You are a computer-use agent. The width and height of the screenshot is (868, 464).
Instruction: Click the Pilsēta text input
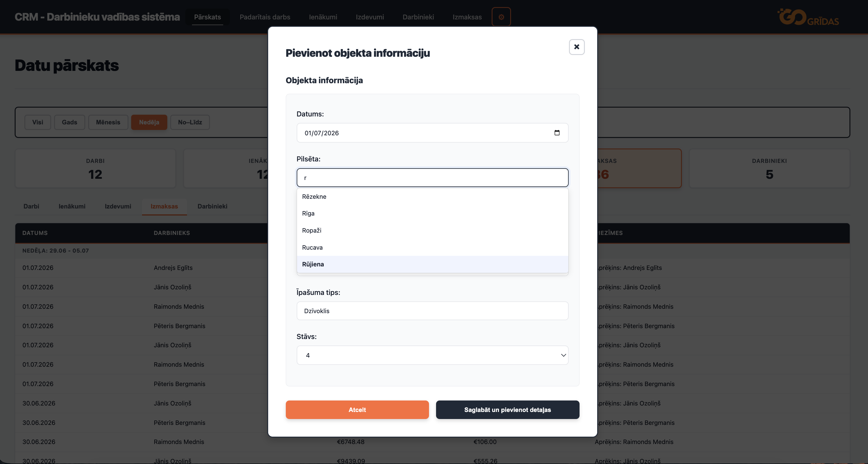click(x=432, y=178)
